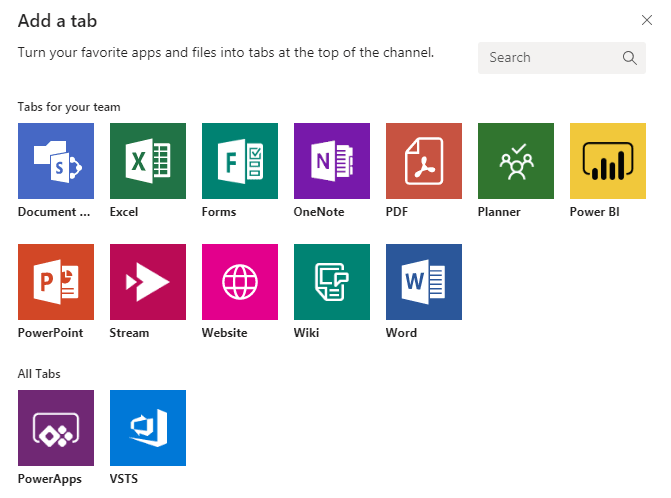This screenshot has height=498, width=671.
Task: Choose the PowerPoint app icon
Action: pyautogui.click(x=56, y=282)
